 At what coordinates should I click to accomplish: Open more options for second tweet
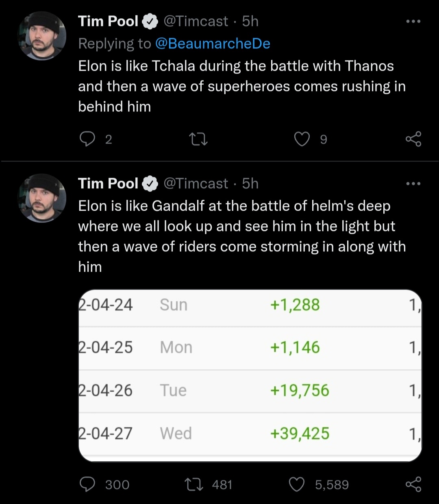pyautogui.click(x=413, y=183)
